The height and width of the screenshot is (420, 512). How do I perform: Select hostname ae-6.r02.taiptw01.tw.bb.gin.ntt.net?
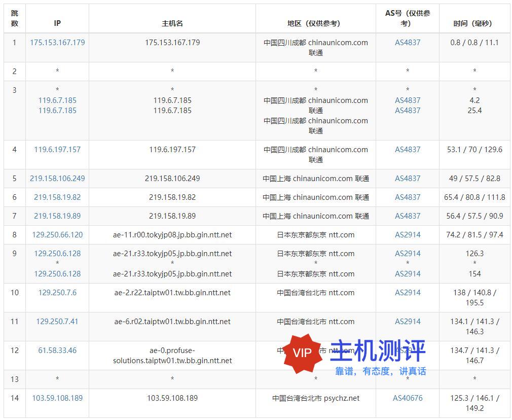click(x=172, y=322)
